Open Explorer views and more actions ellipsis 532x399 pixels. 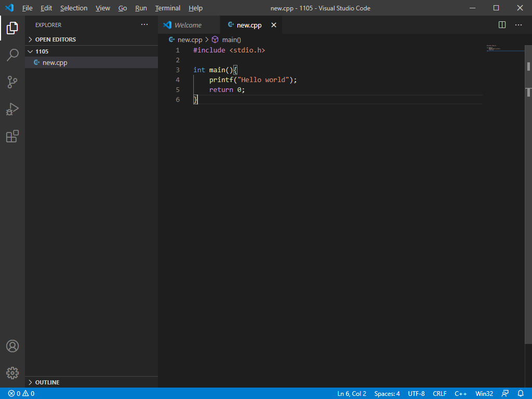point(144,25)
